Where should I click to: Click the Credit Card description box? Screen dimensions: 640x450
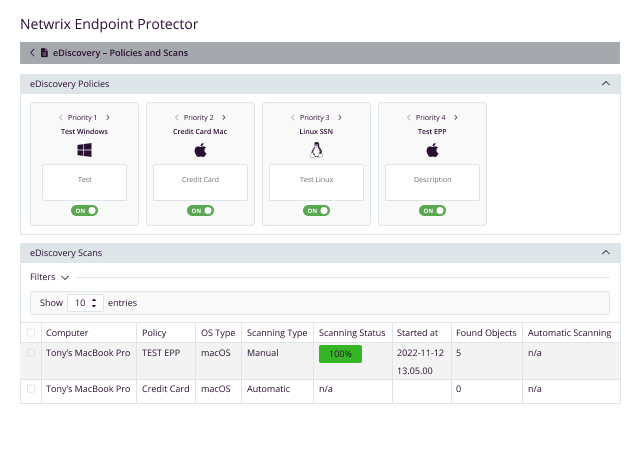[200, 182]
